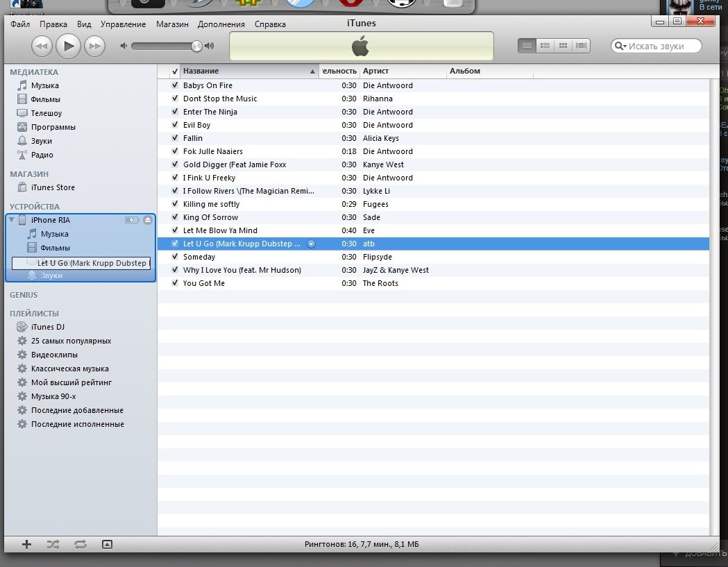Open the Вид menu
The width and height of the screenshot is (728, 567).
coord(84,24)
